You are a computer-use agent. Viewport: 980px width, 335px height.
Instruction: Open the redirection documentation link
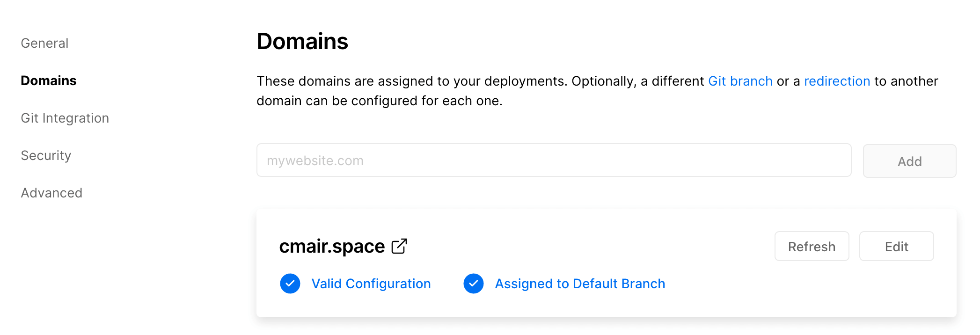[x=837, y=81]
